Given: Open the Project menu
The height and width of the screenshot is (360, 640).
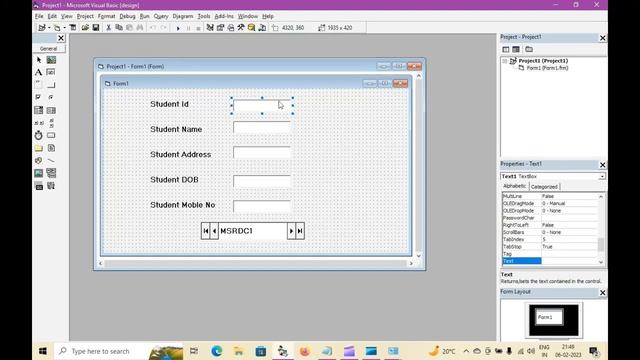Looking at the screenshot, I should tap(85, 16).
